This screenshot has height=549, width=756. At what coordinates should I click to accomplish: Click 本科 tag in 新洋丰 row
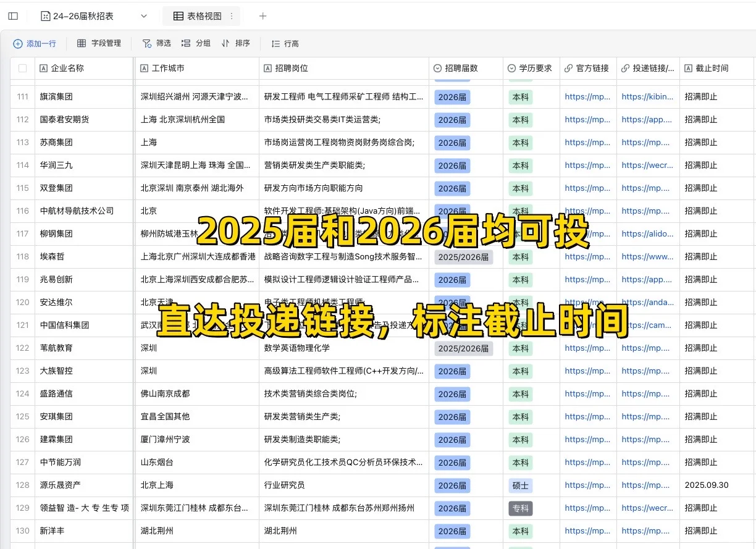[521, 531]
